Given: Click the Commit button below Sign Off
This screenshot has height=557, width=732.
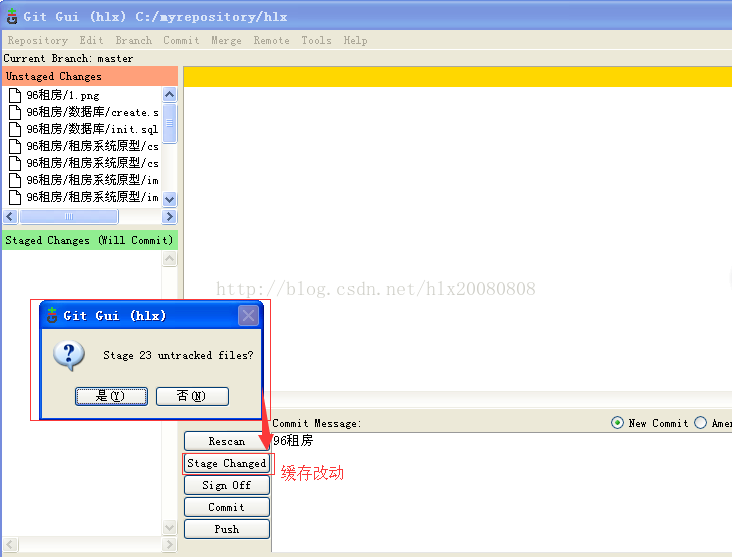Looking at the screenshot, I should tap(226, 507).
